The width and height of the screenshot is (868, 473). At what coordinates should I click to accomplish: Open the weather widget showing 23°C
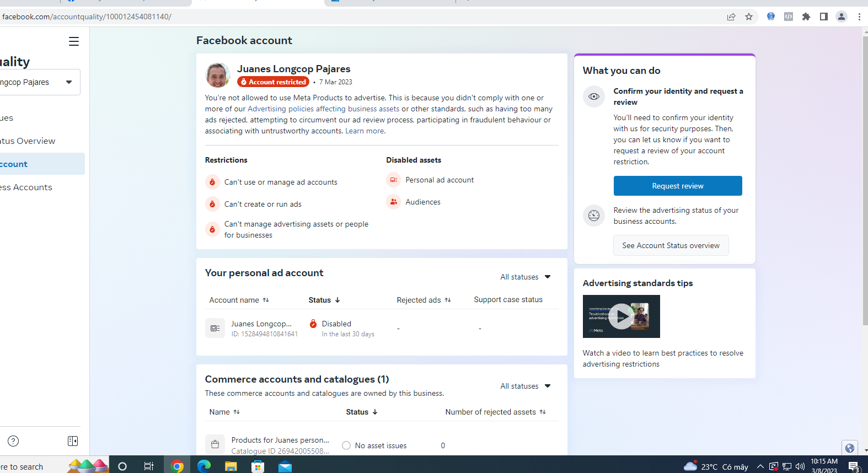coord(716,466)
